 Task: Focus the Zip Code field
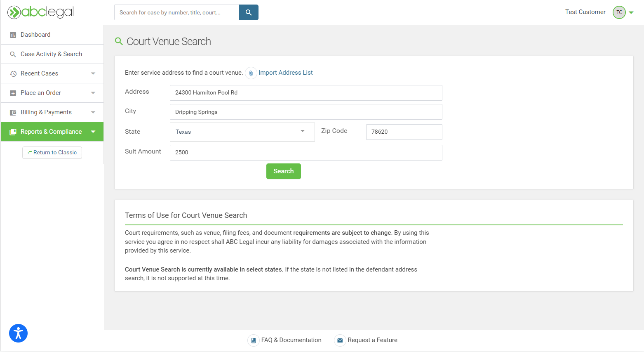tap(404, 132)
